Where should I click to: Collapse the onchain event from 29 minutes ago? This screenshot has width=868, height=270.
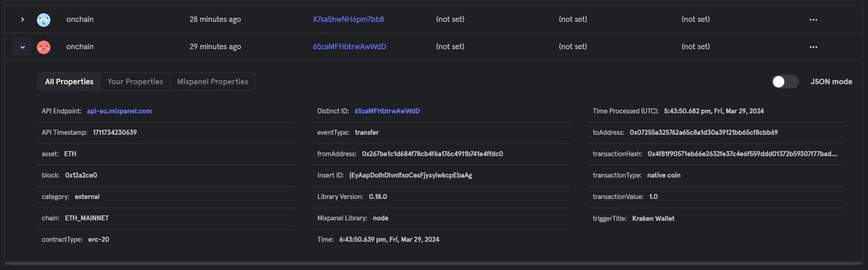point(22,47)
